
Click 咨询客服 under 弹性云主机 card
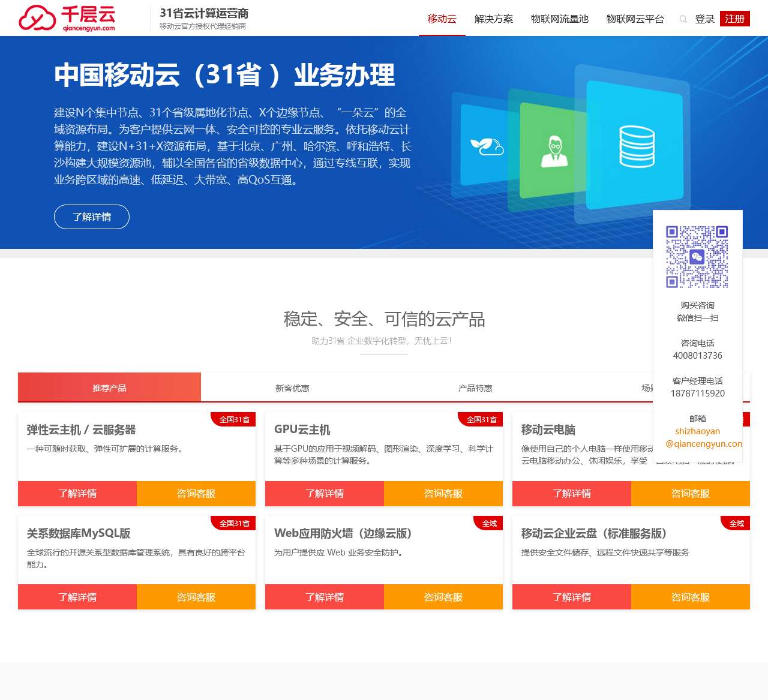196,494
